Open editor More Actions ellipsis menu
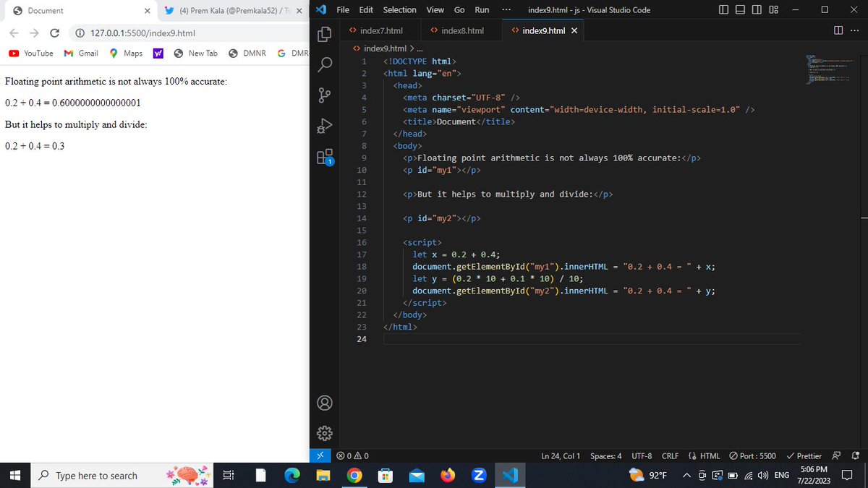The width and height of the screenshot is (868, 488). pos(855,31)
